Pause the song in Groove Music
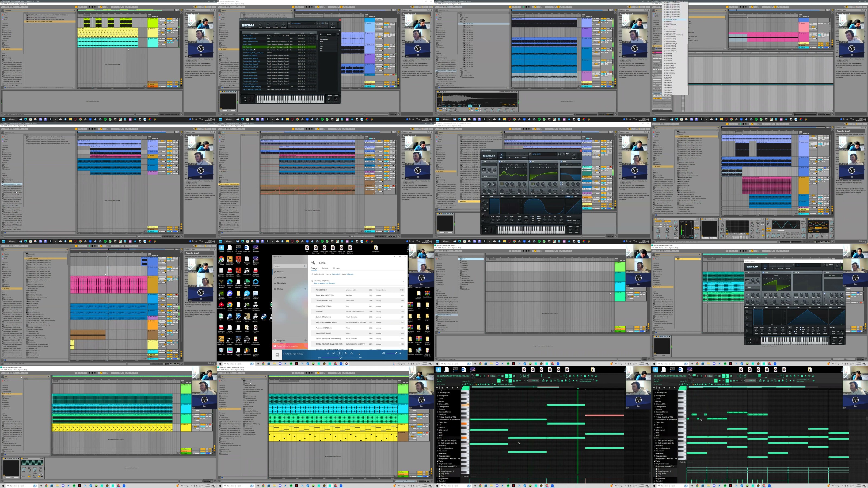 click(340, 353)
